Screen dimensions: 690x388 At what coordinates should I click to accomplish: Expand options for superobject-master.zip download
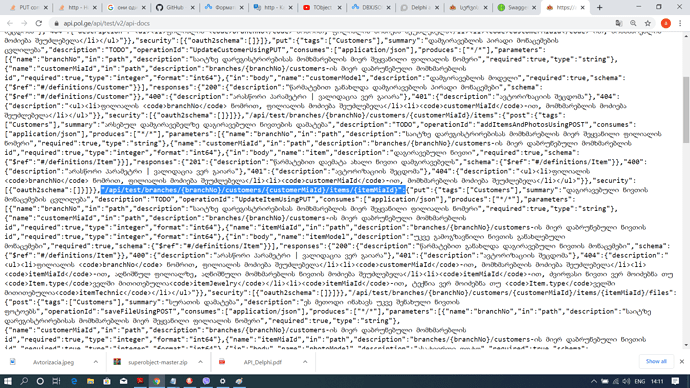click(x=200, y=362)
